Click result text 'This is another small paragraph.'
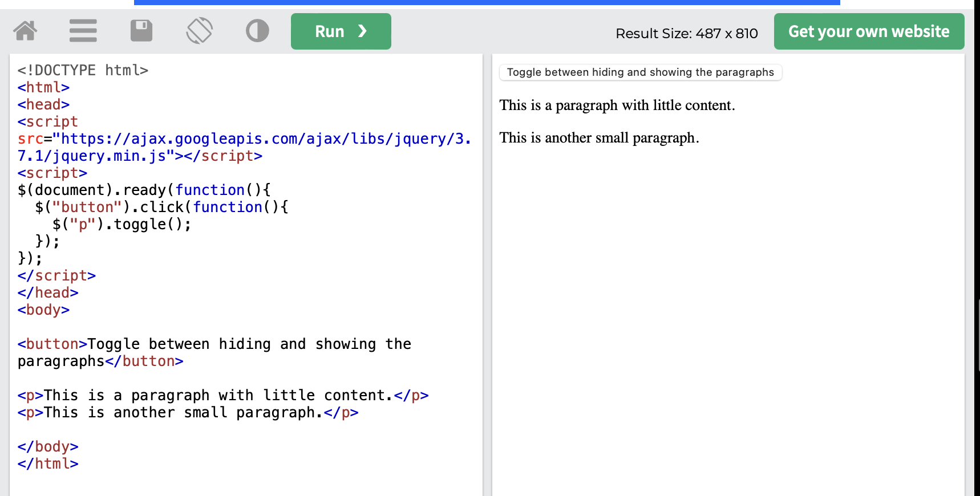The image size is (980, 496). coord(599,138)
